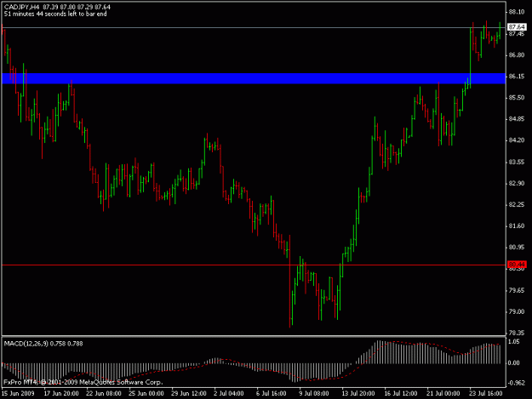Click the 22 Jun 08:00 time label

point(104,393)
